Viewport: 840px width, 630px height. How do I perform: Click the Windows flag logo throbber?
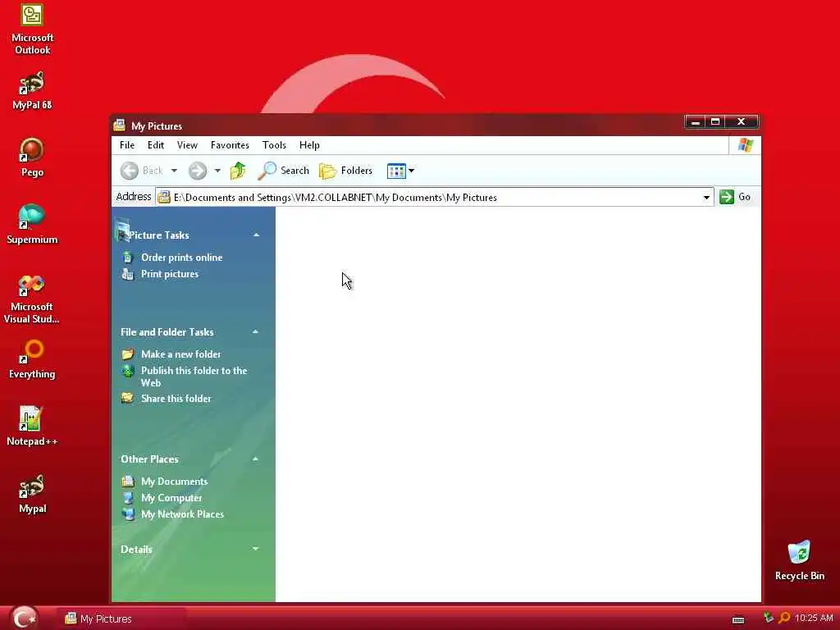click(x=745, y=144)
